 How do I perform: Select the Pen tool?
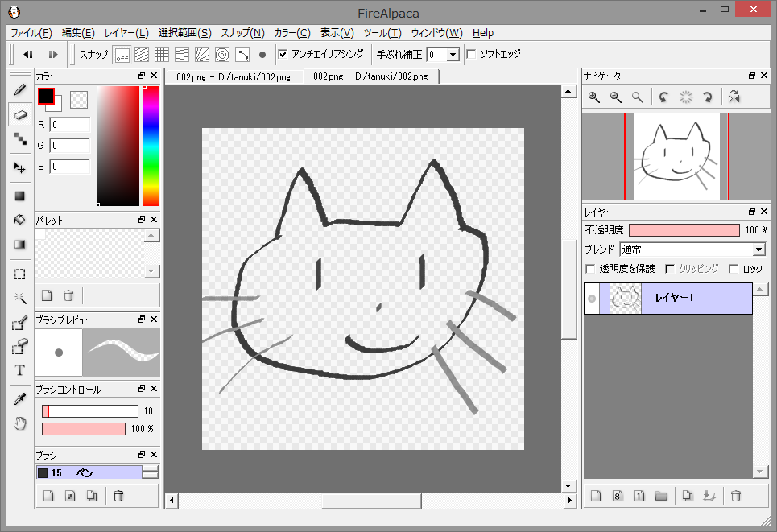coord(19,91)
